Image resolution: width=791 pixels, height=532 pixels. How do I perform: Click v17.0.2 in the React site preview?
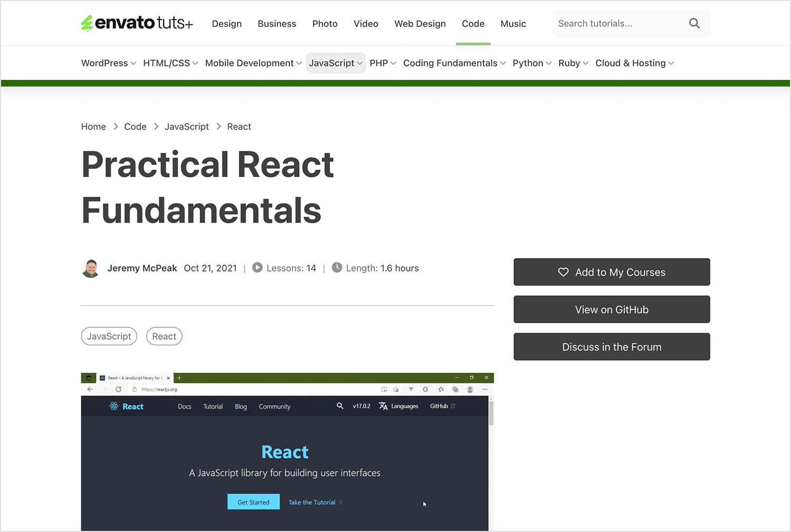tap(362, 406)
